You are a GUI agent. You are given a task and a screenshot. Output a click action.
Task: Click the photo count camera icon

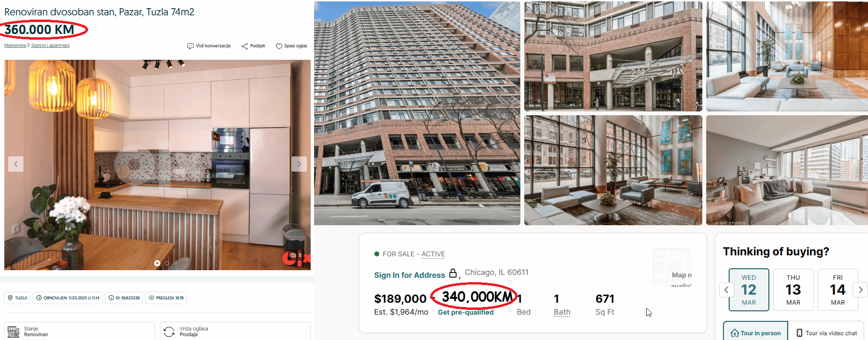coord(293,255)
